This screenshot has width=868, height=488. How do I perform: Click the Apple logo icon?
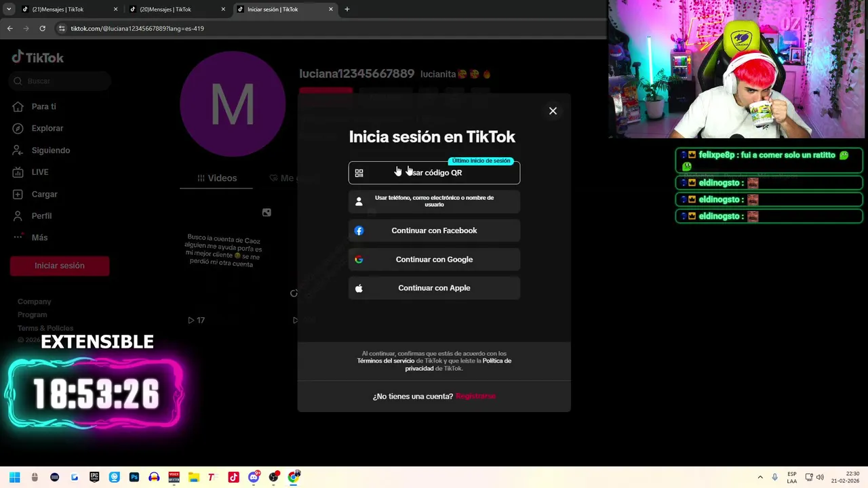click(x=359, y=288)
